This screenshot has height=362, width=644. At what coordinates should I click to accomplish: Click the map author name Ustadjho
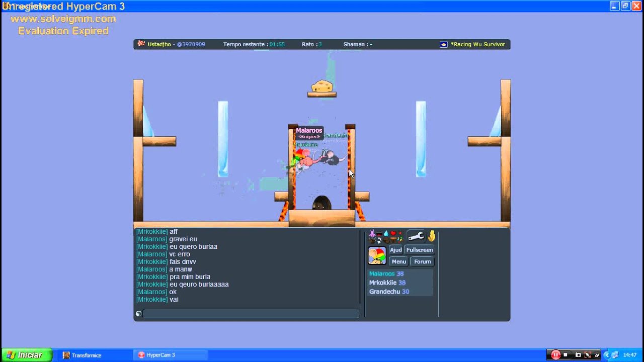coord(159,44)
